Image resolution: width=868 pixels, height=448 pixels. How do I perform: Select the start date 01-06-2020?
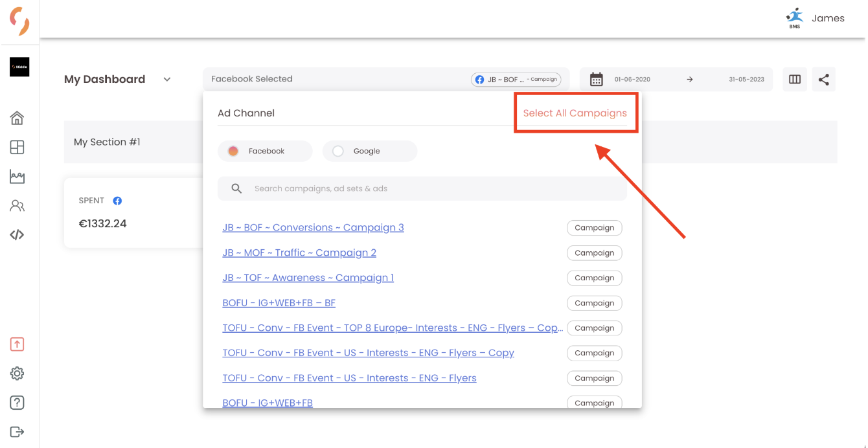pos(633,80)
